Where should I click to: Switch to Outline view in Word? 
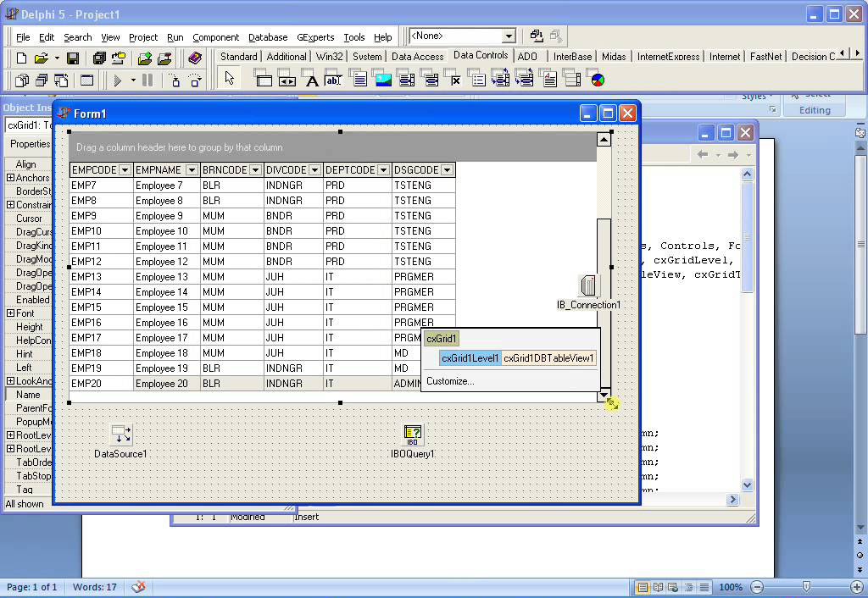click(688, 588)
